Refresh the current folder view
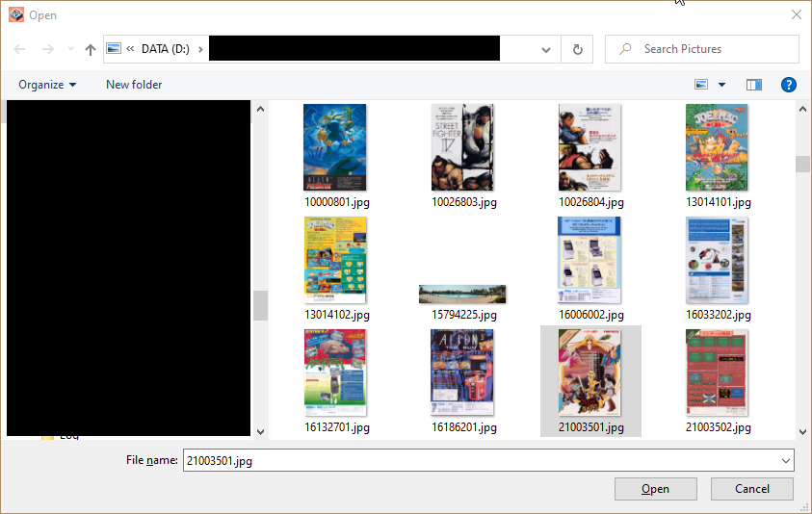This screenshot has height=514, width=812. (x=577, y=49)
